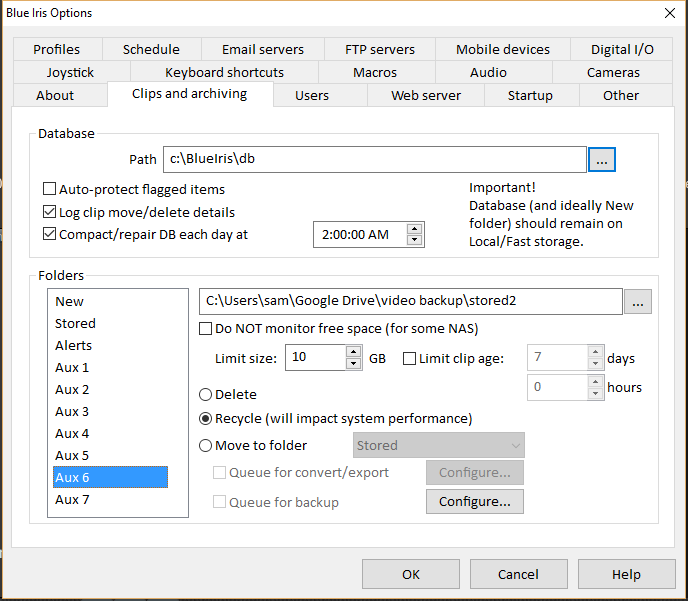Image resolution: width=688 pixels, height=601 pixels.
Task: Click the database Path text field
Action: point(375,159)
